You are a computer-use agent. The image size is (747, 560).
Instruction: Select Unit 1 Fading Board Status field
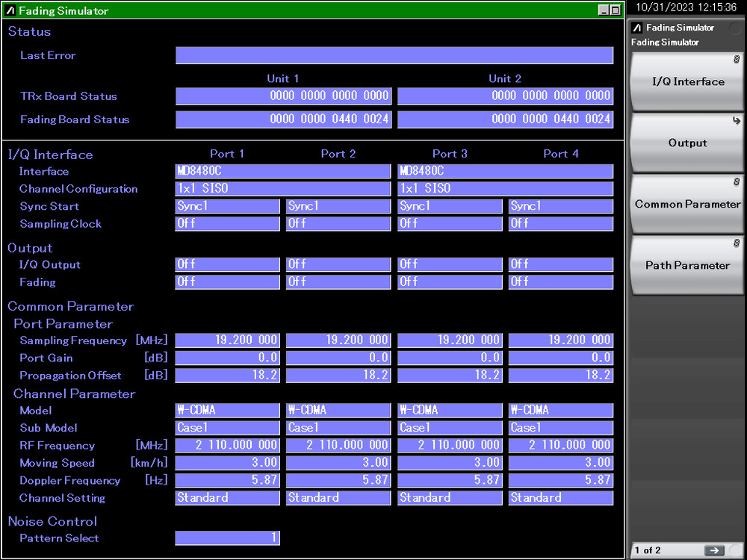coord(283,119)
